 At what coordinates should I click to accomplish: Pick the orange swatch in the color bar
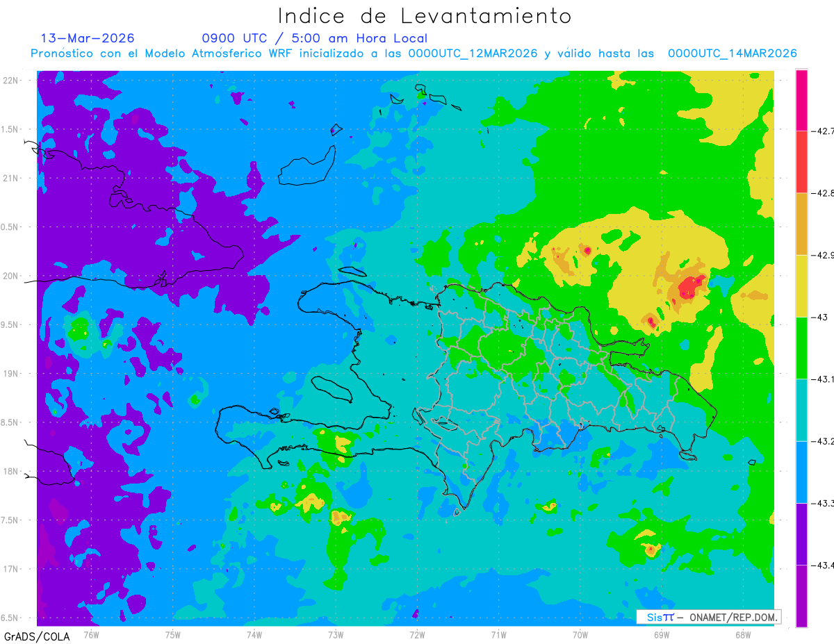[801, 224]
